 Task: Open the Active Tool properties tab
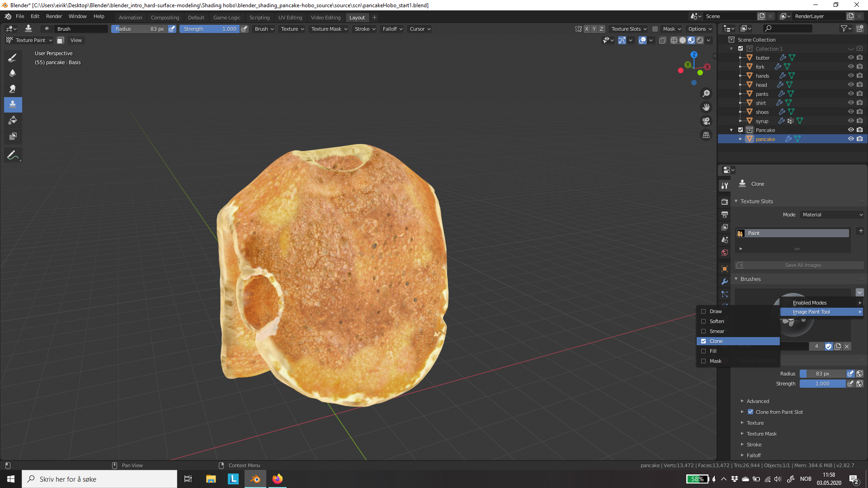(725, 185)
